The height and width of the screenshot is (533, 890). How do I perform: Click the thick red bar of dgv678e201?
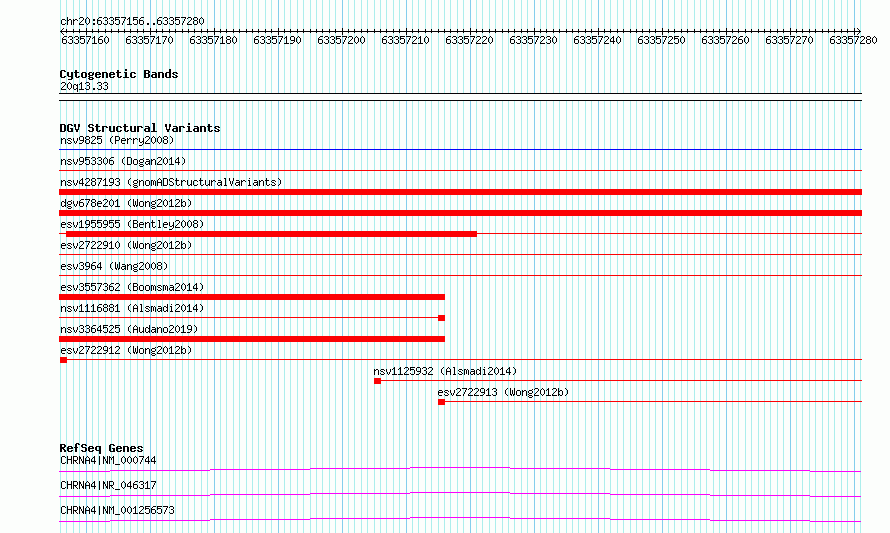pos(460,213)
